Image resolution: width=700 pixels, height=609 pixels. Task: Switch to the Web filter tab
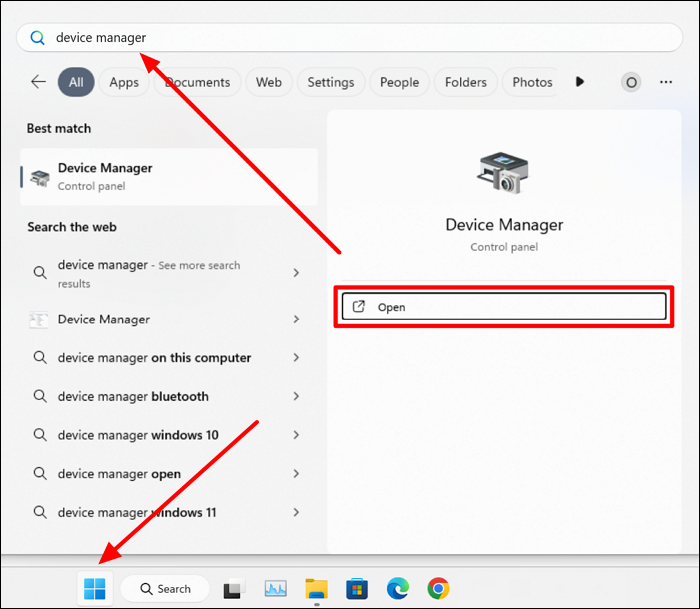[269, 82]
